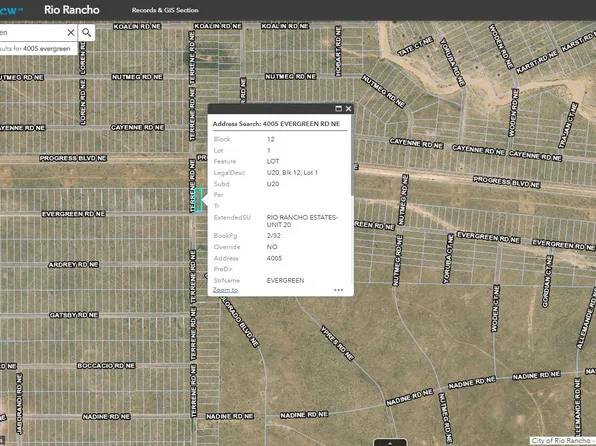
Task: Clear the search box with X
Action: point(71,33)
